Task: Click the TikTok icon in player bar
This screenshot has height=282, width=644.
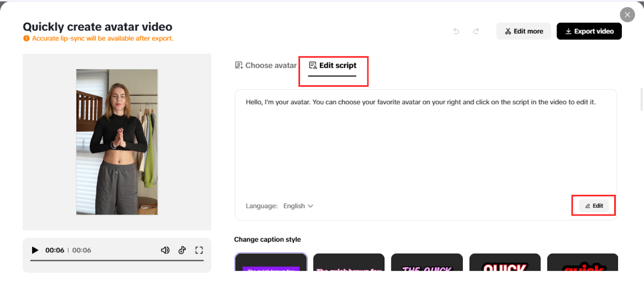Action: coord(182,250)
